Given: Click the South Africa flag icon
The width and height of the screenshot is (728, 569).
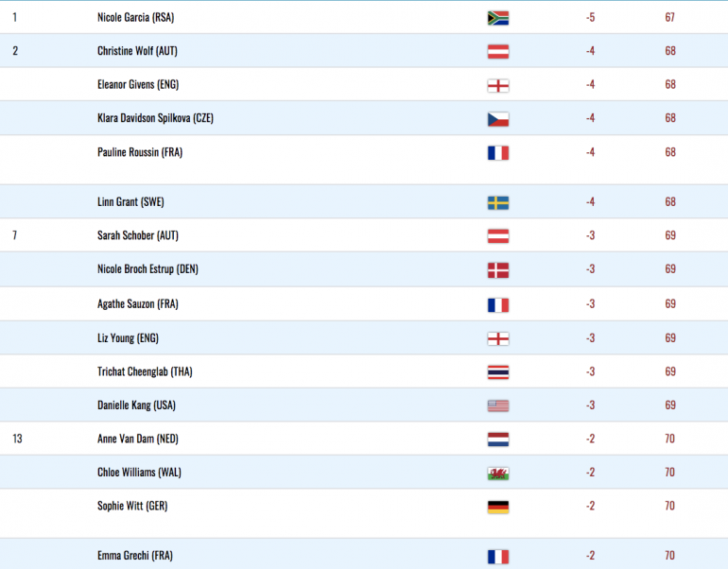Looking at the screenshot, I should (498, 18).
